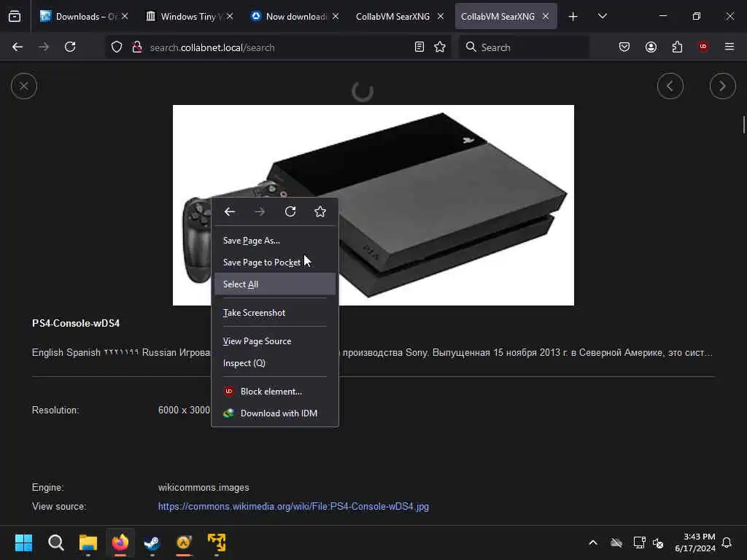The image size is (747, 560).
Task: Choose Save Page As... menu item
Action: click(275, 241)
